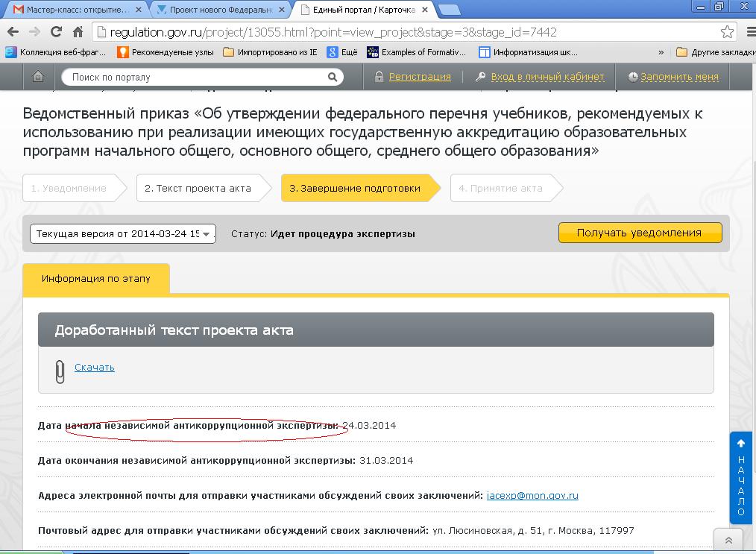
Task: Bookmark page with star icon
Action: (x=727, y=32)
